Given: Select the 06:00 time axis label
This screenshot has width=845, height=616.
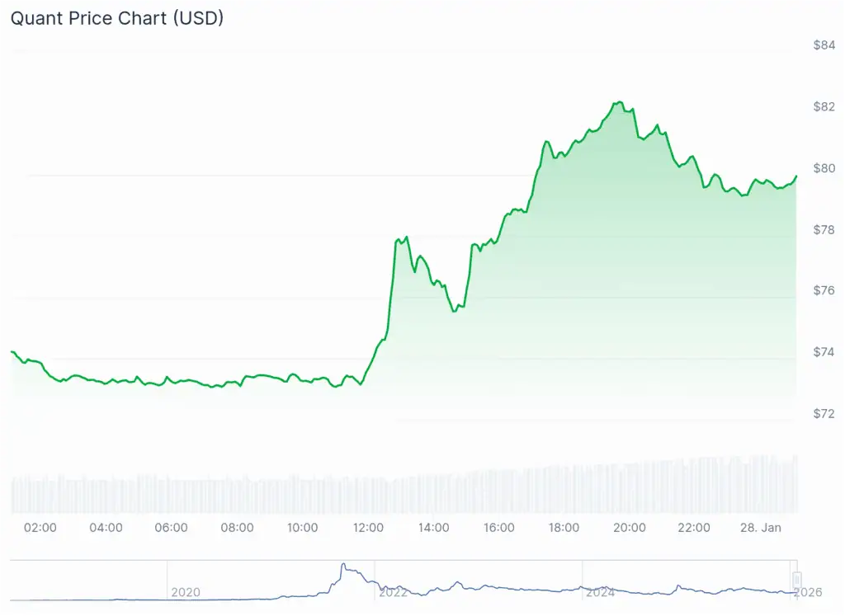Looking at the screenshot, I should point(171,528).
